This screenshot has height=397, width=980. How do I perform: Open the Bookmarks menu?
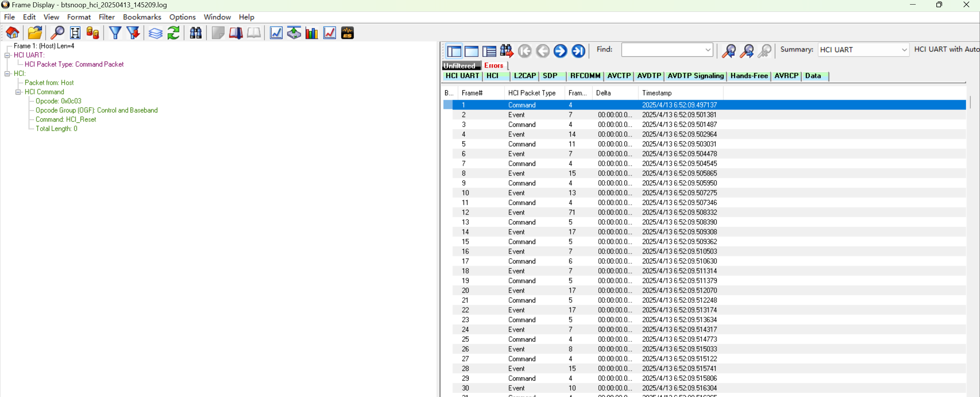coord(142,17)
